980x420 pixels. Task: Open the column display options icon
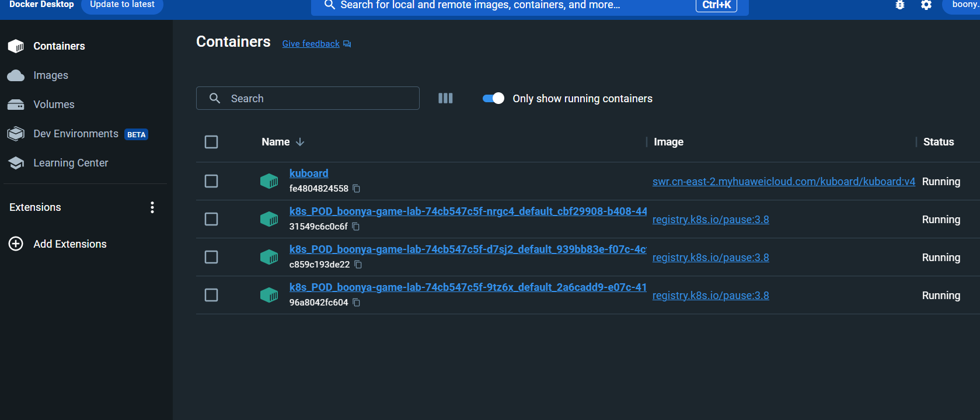tap(445, 98)
